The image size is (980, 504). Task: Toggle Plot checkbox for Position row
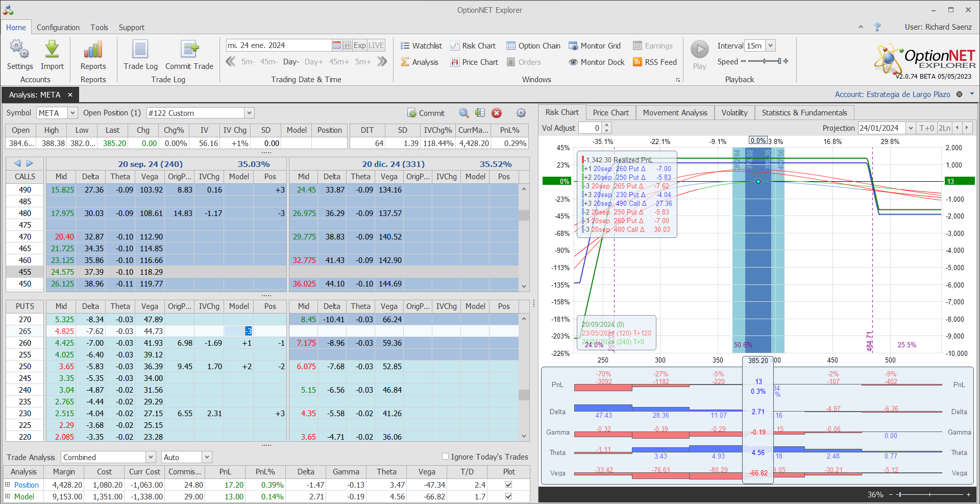[x=508, y=485]
